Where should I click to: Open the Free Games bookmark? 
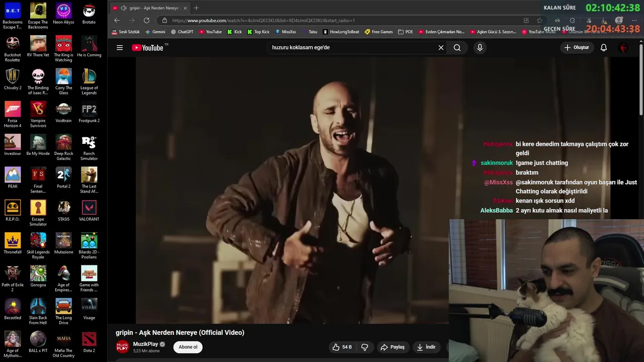point(378,32)
